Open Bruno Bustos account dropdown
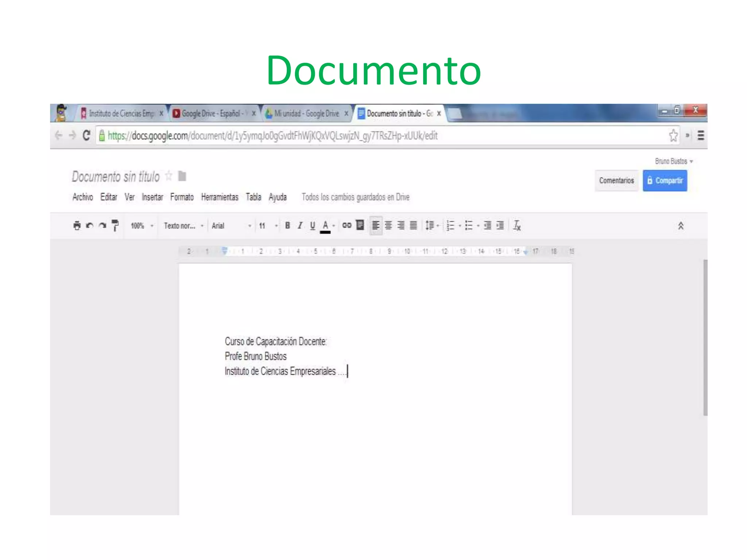 (674, 161)
